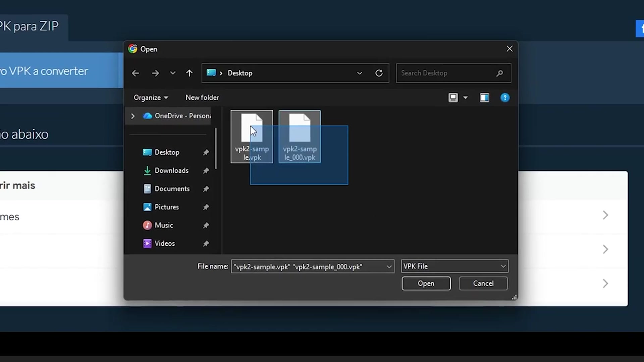Select Documents in the sidebar
Screen dimensions: 644x362
[172, 189]
